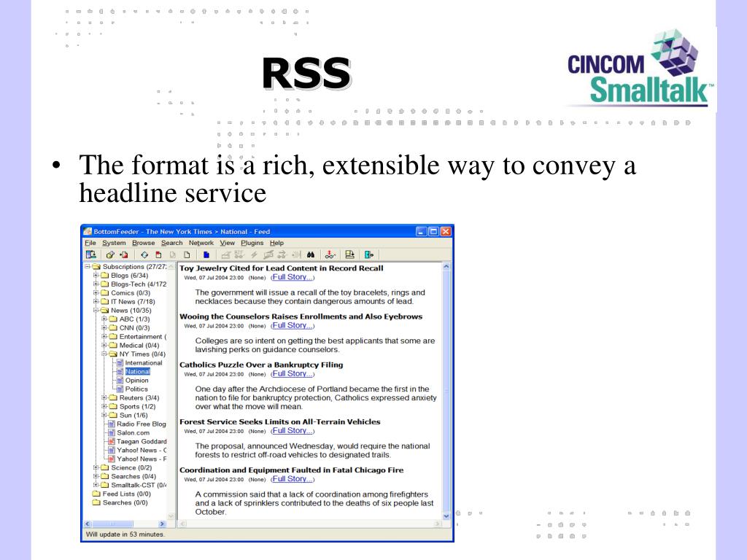Click the Salon.com feed document icon
The width and height of the screenshot is (747, 560).
coord(112,432)
